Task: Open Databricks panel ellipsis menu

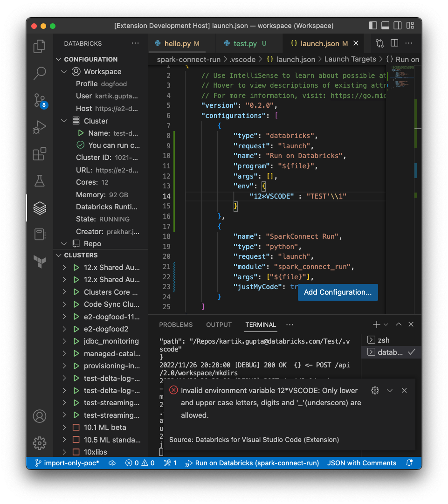Action: tap(135, 43)
